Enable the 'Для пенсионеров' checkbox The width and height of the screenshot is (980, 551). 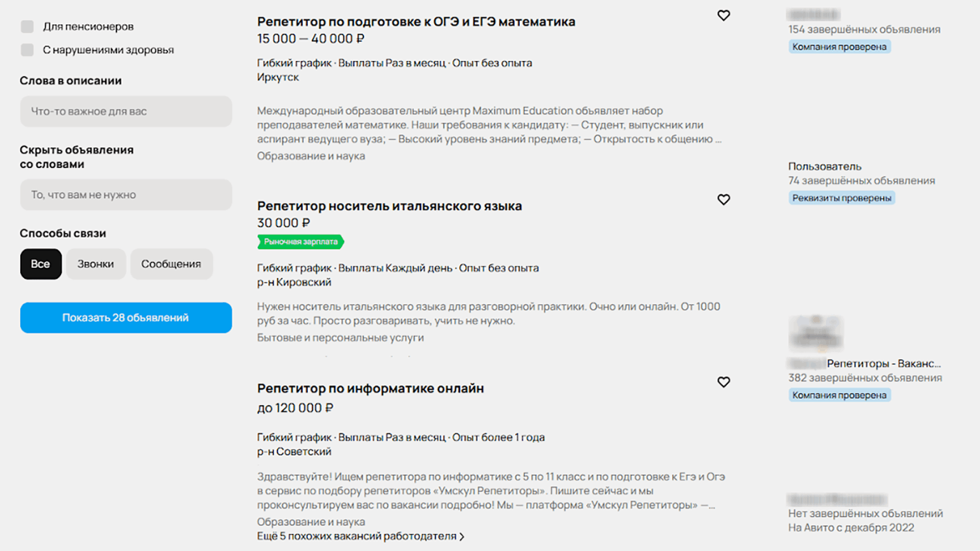27,27
